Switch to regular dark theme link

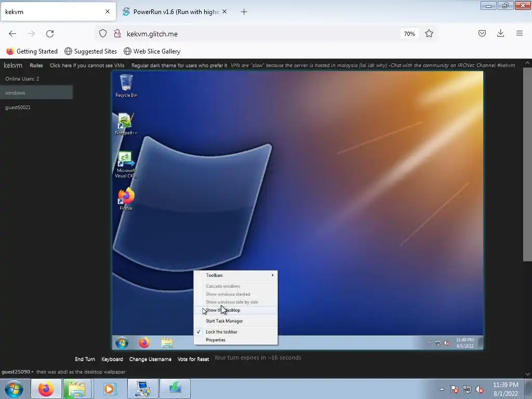[x=179, y=65]
